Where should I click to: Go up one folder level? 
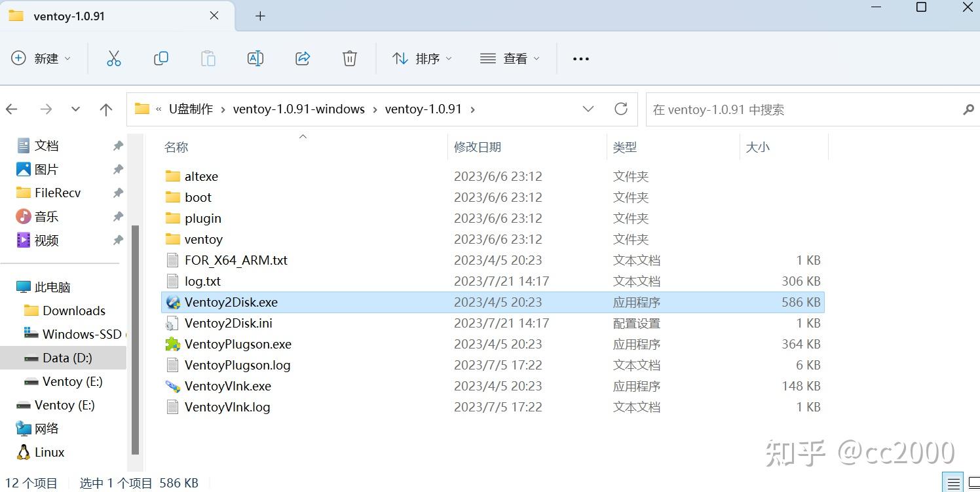click(106, 109)
